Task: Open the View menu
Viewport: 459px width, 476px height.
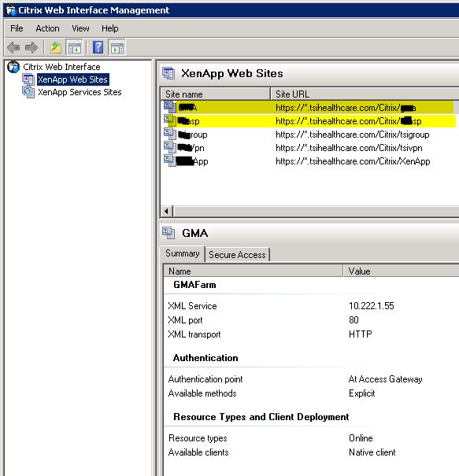Action: [80, 28]
